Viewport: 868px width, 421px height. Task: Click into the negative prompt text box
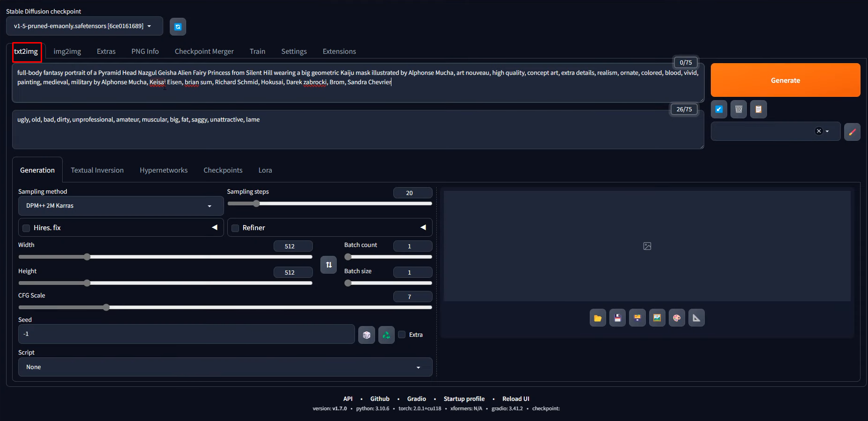[358, 130]
